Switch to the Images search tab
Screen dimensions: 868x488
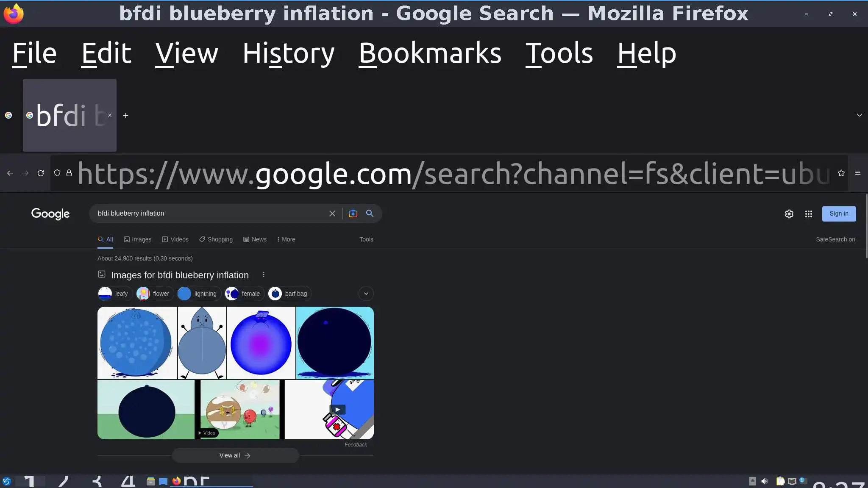[137, 239]
